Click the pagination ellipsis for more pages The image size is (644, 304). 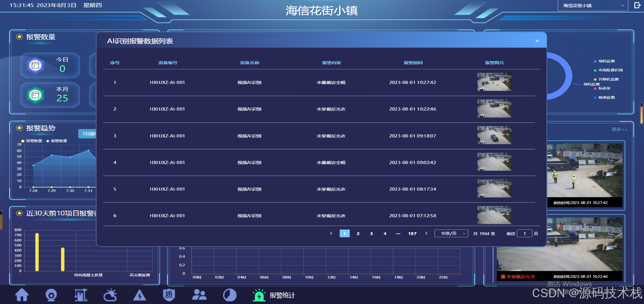(398, 234)
